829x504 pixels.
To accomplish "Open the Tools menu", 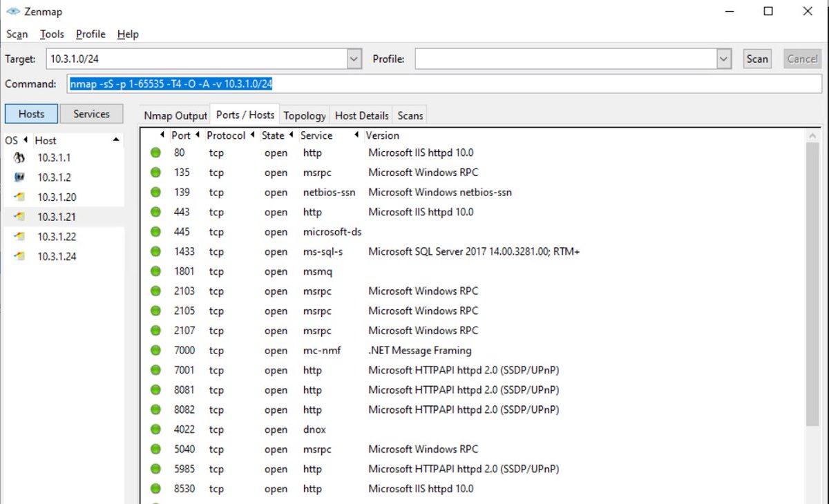I will 52,34.
